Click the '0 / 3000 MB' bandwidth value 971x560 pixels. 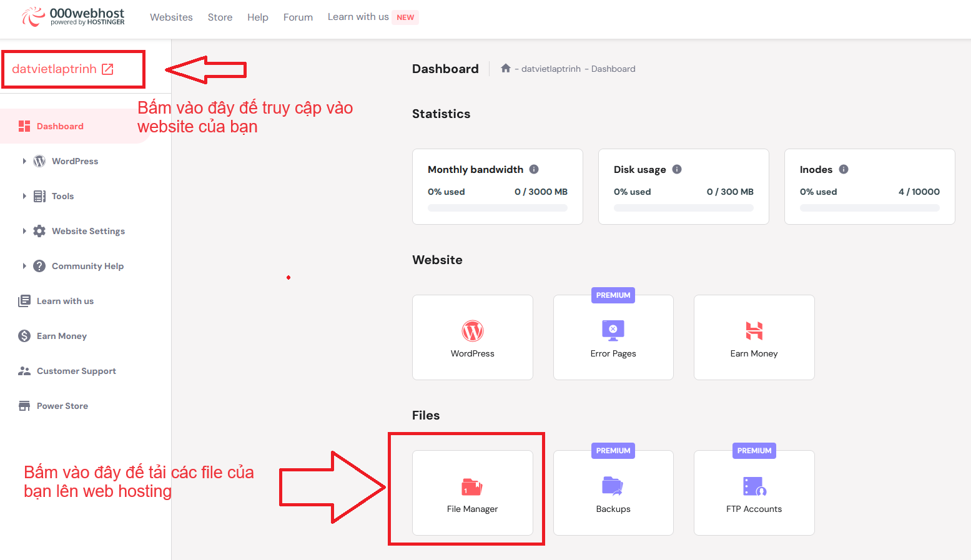pos(541,192)
